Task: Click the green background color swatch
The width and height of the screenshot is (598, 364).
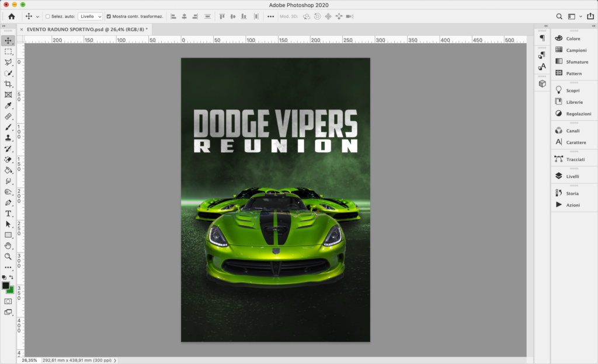Action: tap(12, 291)
